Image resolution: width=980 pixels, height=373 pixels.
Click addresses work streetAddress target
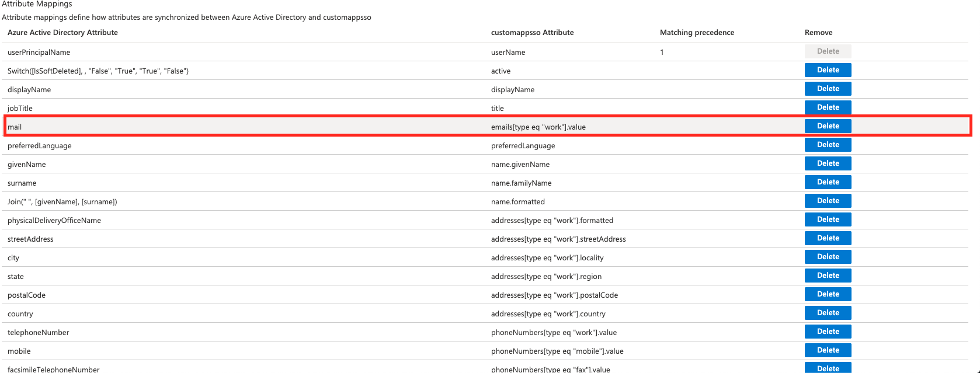[x=558, y=239]
